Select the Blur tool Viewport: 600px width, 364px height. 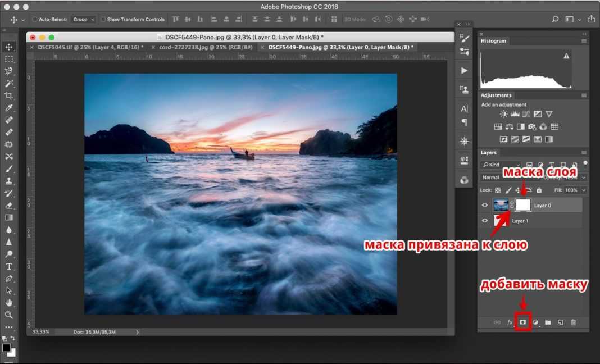(9, 230)
